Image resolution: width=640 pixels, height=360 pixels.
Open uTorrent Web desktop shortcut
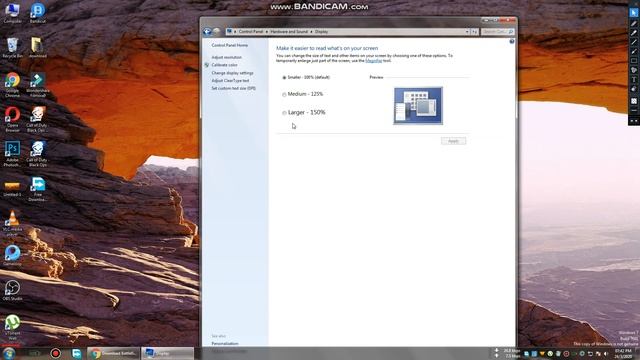pyautogui.click(x=12, y=327)
